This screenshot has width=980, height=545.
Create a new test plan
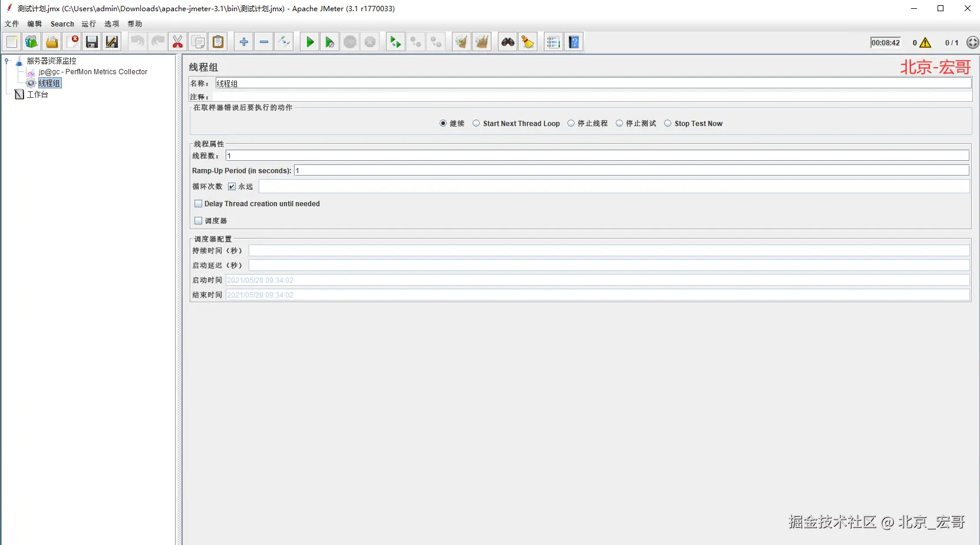12,42
